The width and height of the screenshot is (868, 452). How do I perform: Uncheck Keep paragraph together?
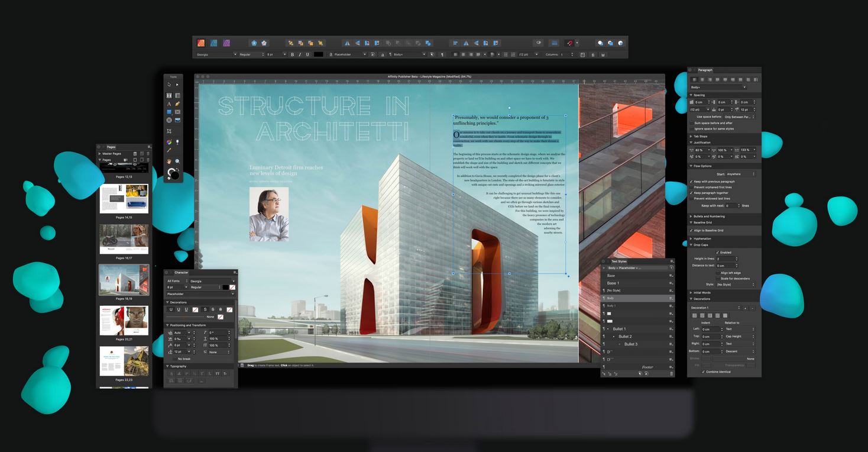tap(691, 193)
